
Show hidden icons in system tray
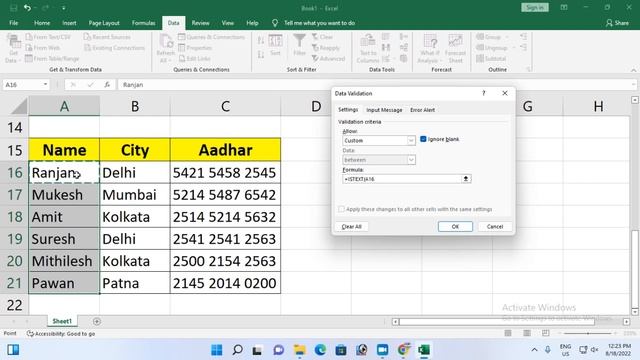[x=534, y=350]
